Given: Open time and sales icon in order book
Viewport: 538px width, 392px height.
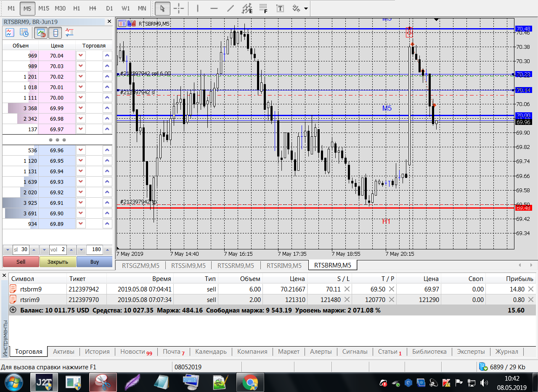Looking at the screenshot, I should pos(24,32).
